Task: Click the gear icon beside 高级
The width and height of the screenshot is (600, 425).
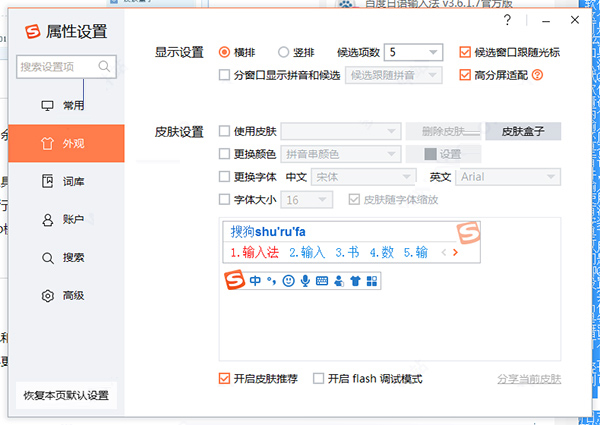Action: tap(47, 296)
